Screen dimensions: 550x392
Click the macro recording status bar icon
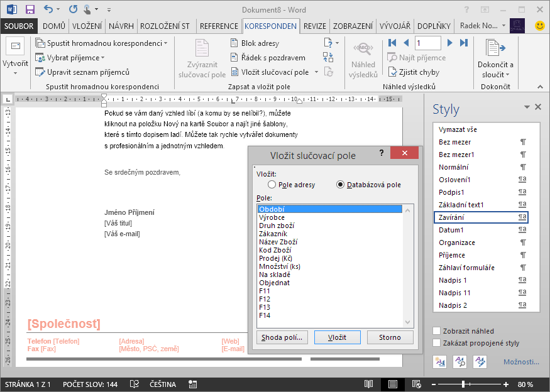tap(192, 384)
